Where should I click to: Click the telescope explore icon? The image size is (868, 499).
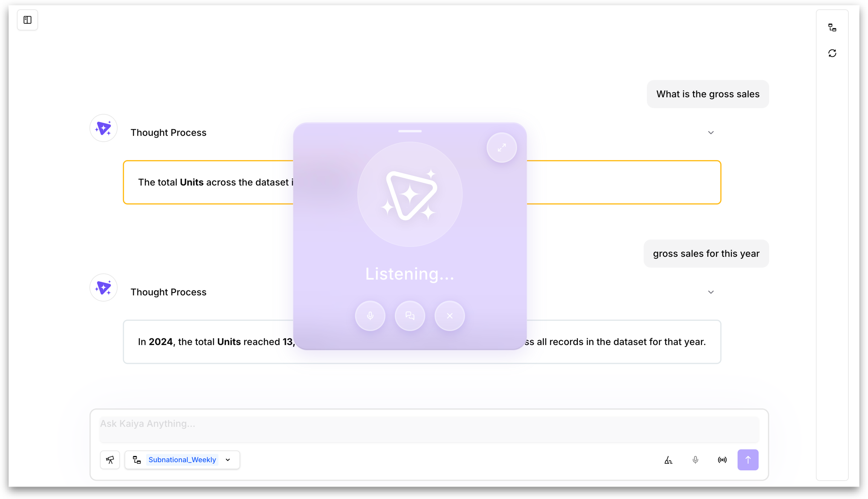(x=110, y=459)
